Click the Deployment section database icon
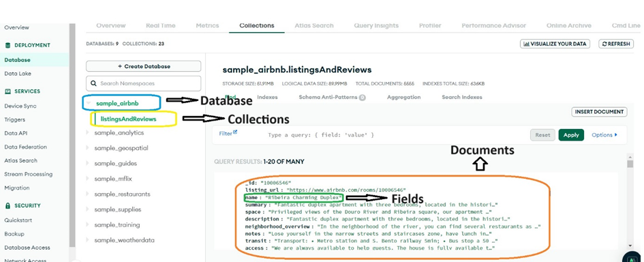 7,45
